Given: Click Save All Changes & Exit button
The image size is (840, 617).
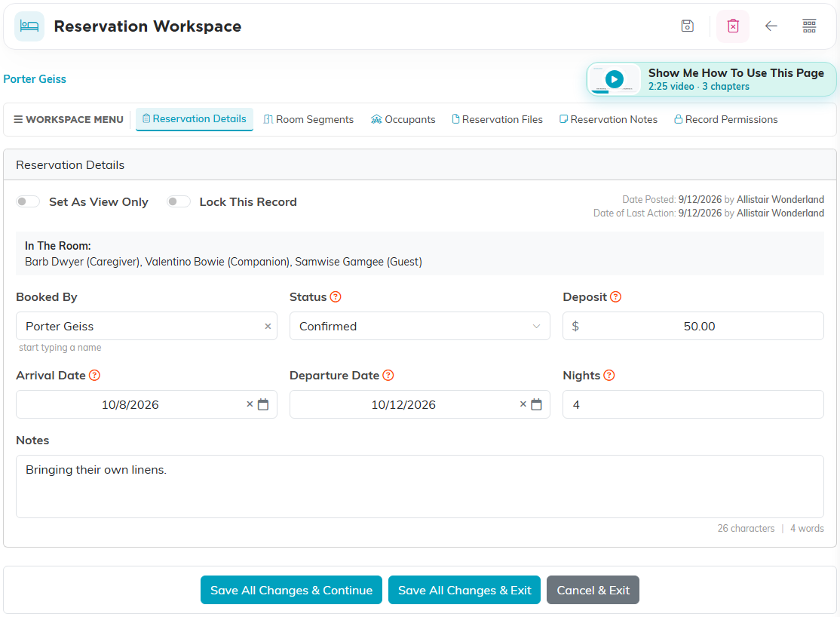Looking at the screenshot, I should (464, 590).
